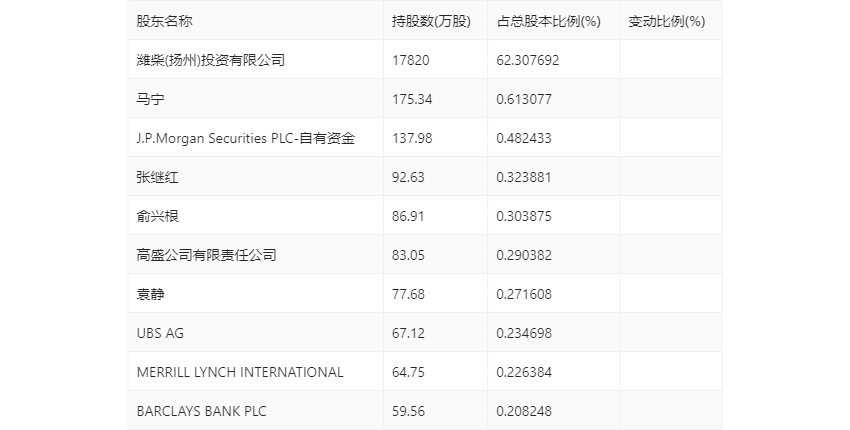Click the 0.234698 percentage cell

524,333
